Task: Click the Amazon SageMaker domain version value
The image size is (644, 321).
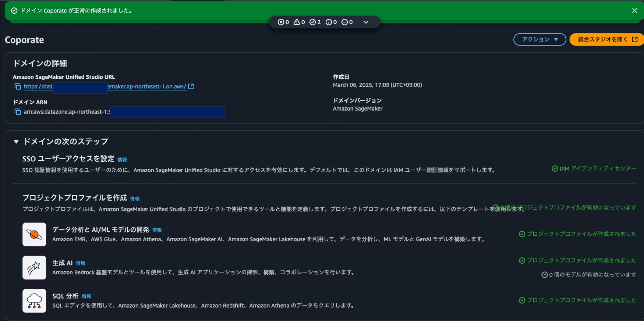Action: [357, 108]
